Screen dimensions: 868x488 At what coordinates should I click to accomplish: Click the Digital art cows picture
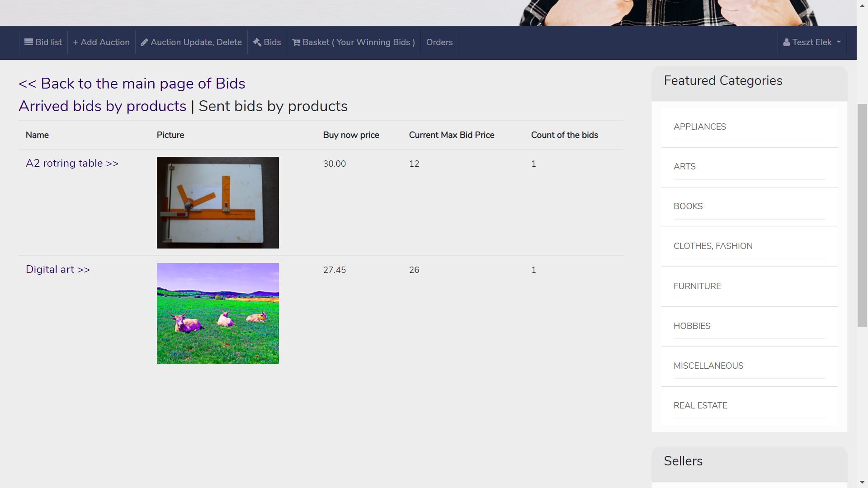[217, 313]
